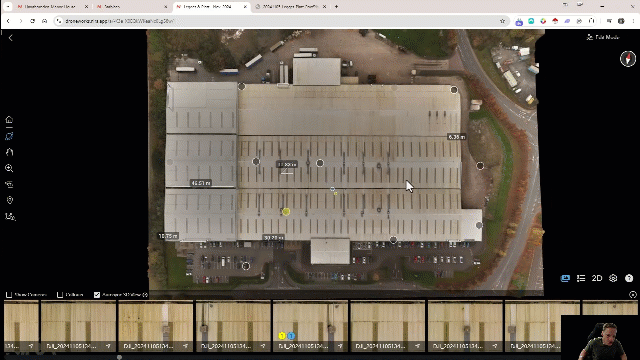Screen dimensions: 640x360
Task: Click the measurement label at the roof's right edge
Action: tap(457, 137)
